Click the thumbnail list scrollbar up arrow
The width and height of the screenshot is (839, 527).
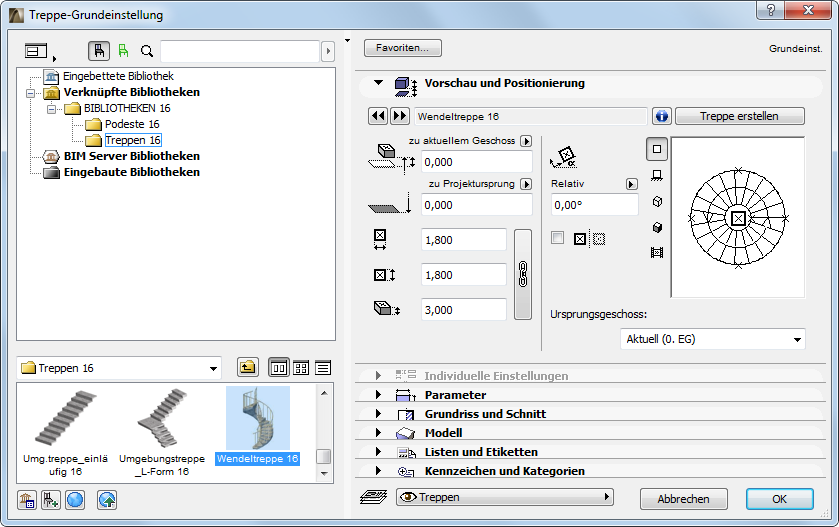coord(324,393)
